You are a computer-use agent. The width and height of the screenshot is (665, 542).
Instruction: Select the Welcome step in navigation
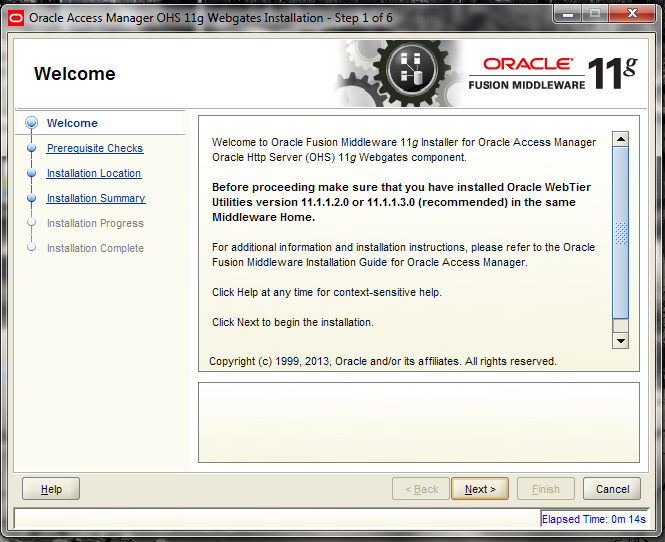coord(72,123)
